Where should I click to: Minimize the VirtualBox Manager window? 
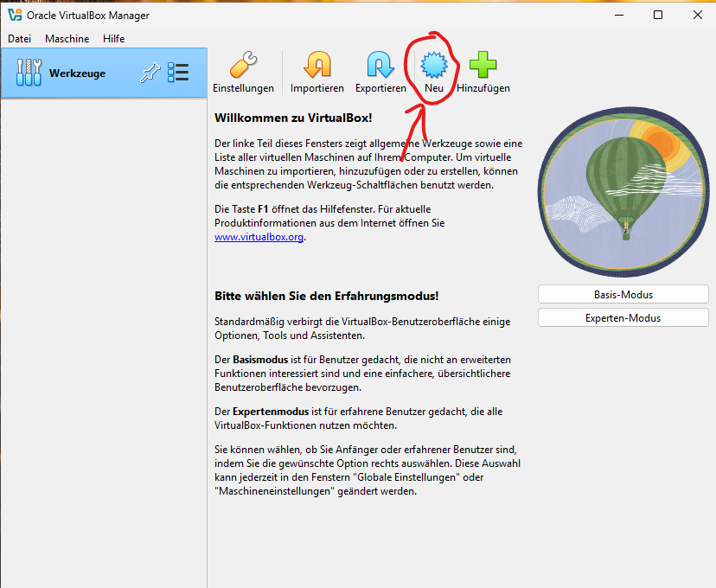click(619, 15)
